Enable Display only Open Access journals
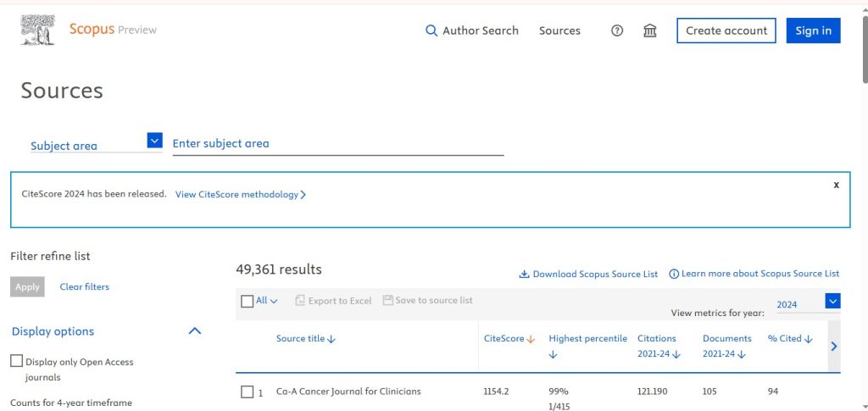 (x=16, y=361)
